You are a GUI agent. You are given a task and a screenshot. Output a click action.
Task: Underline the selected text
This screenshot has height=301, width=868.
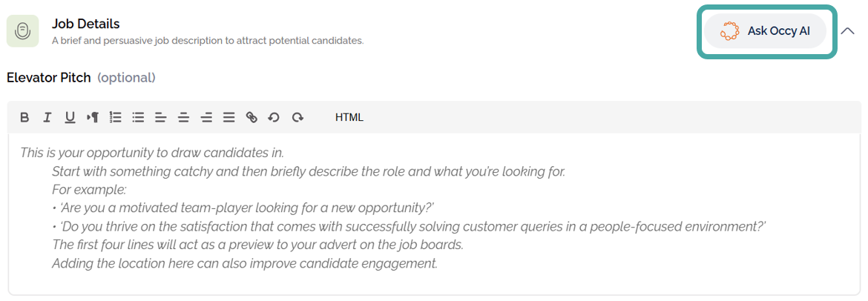70,117
